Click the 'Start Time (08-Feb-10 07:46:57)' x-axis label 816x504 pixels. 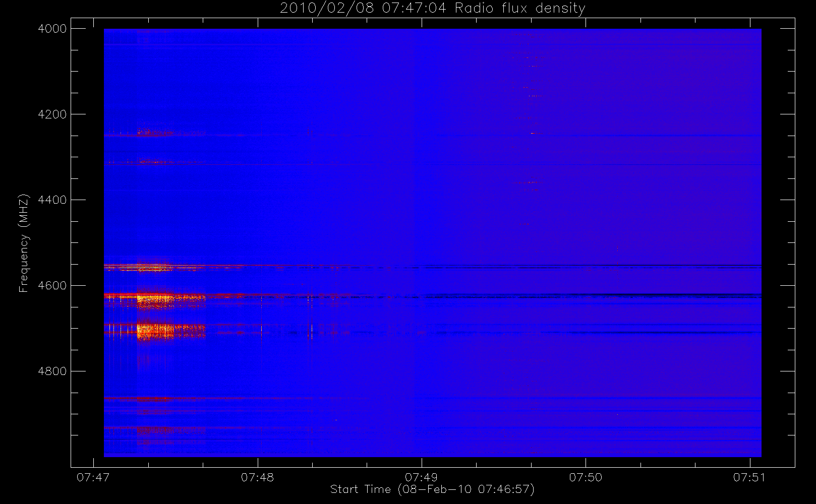pyautogui.click(x=432, y=489)
